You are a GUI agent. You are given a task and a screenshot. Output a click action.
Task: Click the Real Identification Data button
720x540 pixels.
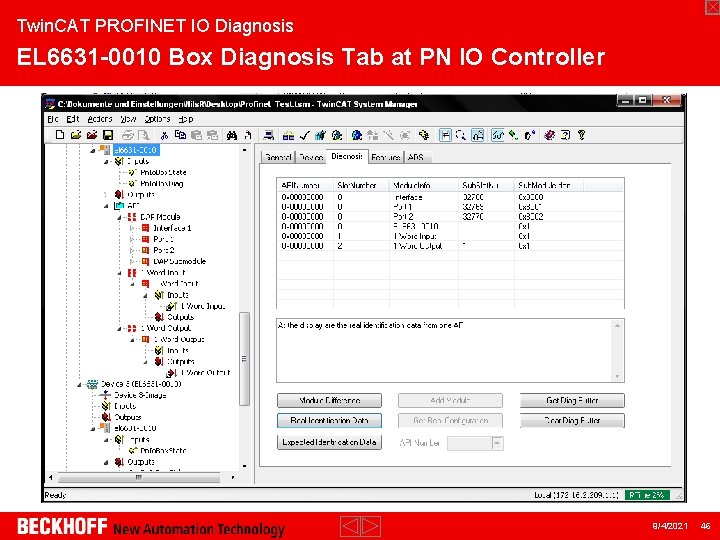click(329, 421)
